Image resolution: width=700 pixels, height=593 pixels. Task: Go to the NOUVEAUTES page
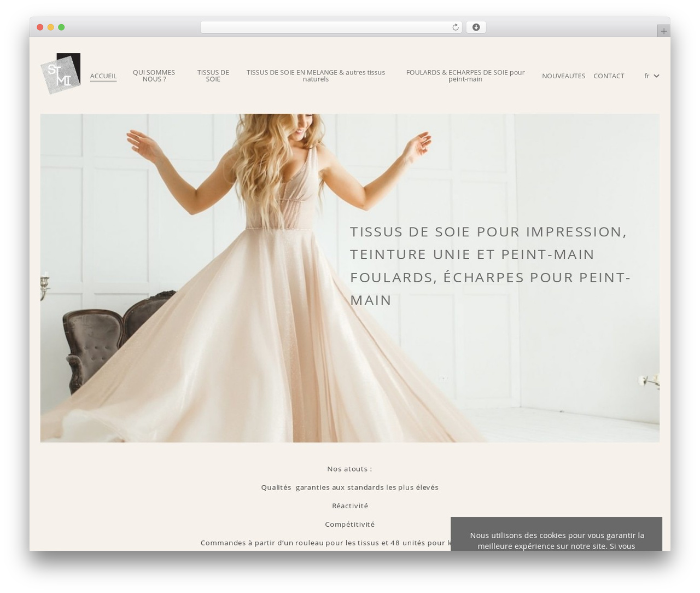(x=563, y=76)
